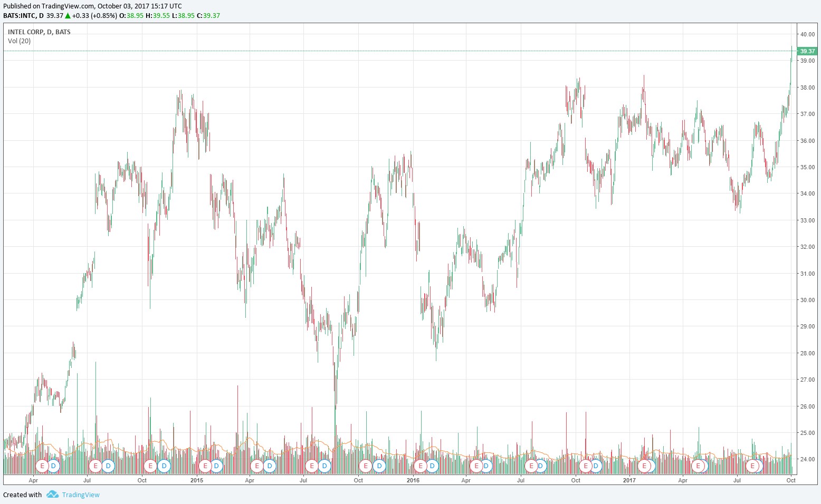Click the Vol (20) indicator label
The image size is (821, 504).
(20, 41)
